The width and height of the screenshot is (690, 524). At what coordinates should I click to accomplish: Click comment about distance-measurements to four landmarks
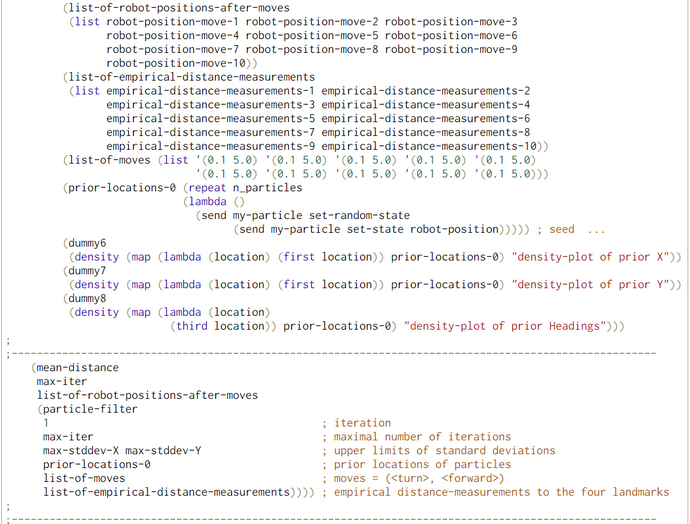[495, 492]
